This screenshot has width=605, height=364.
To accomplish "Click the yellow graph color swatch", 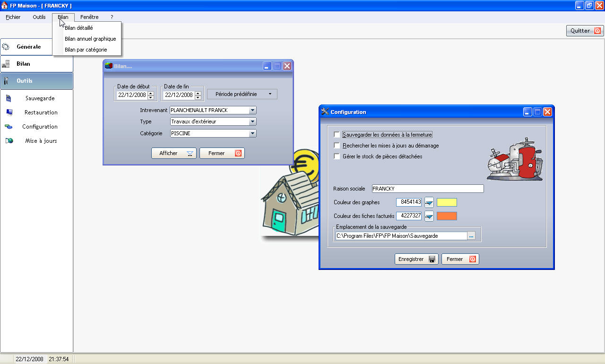I will pos(447,202).
